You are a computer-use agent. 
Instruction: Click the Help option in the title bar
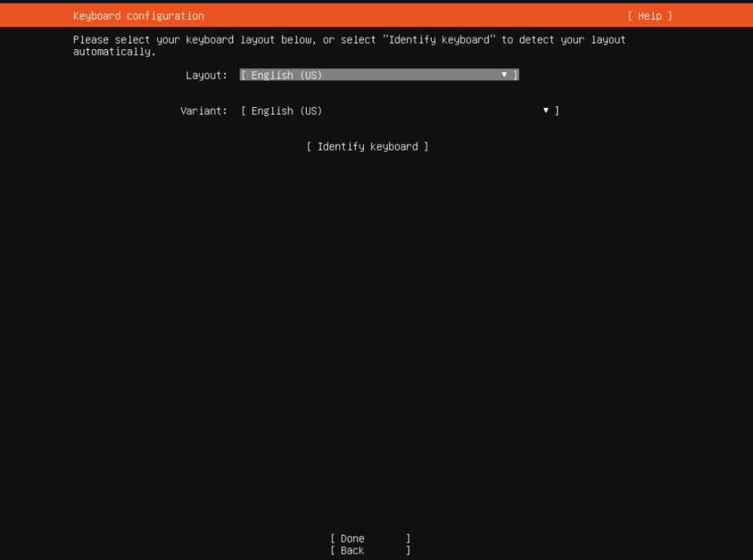[x=649, y=15]
